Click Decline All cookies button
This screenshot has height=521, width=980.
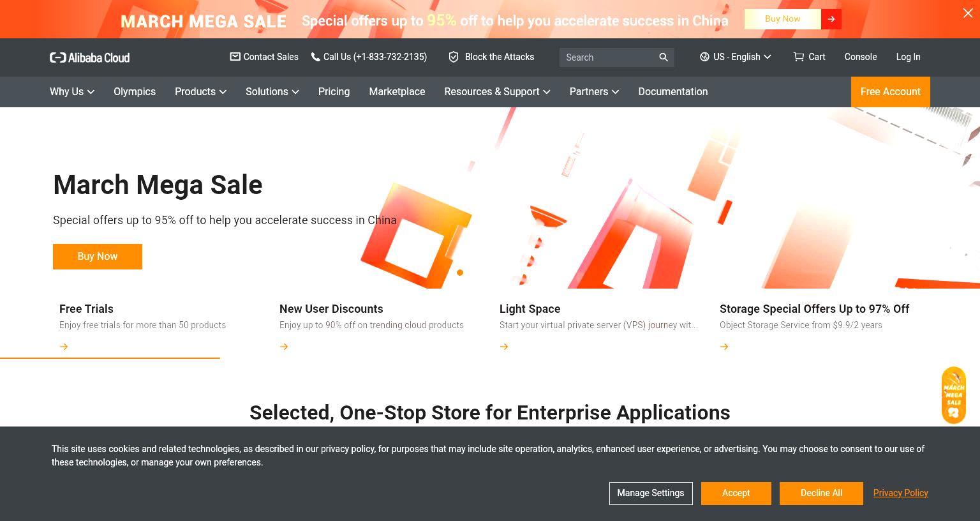click(x=822, y=494)
